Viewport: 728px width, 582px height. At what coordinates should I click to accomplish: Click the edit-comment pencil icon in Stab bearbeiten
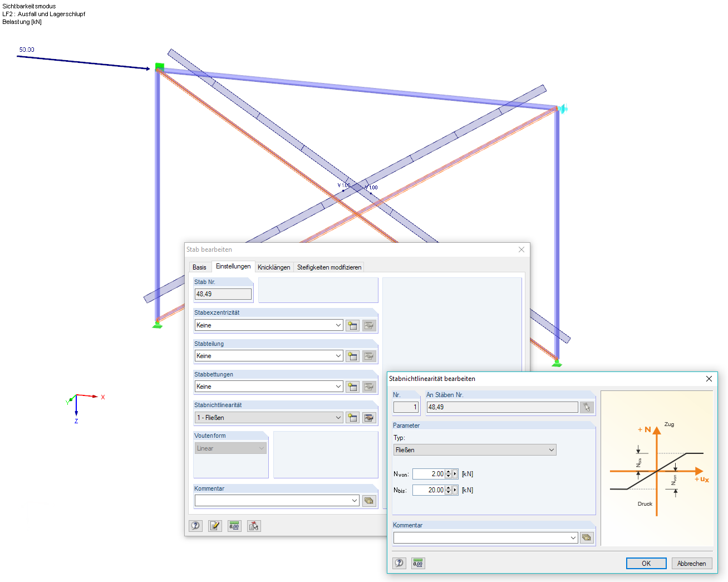click(215, 525)
